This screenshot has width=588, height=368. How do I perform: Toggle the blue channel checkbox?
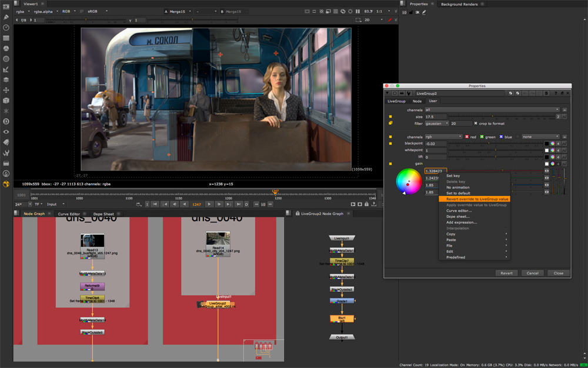(x=501, y=137)
